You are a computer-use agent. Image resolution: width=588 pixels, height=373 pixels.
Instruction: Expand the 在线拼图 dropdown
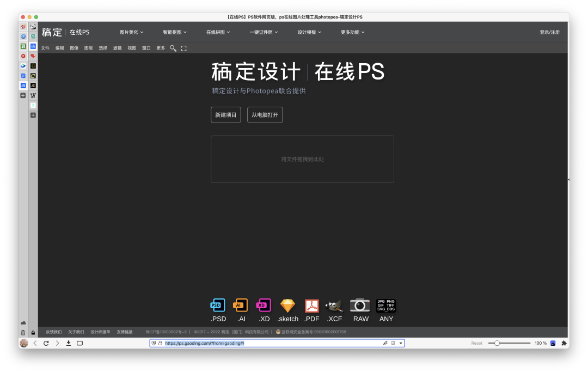[218, 32]
